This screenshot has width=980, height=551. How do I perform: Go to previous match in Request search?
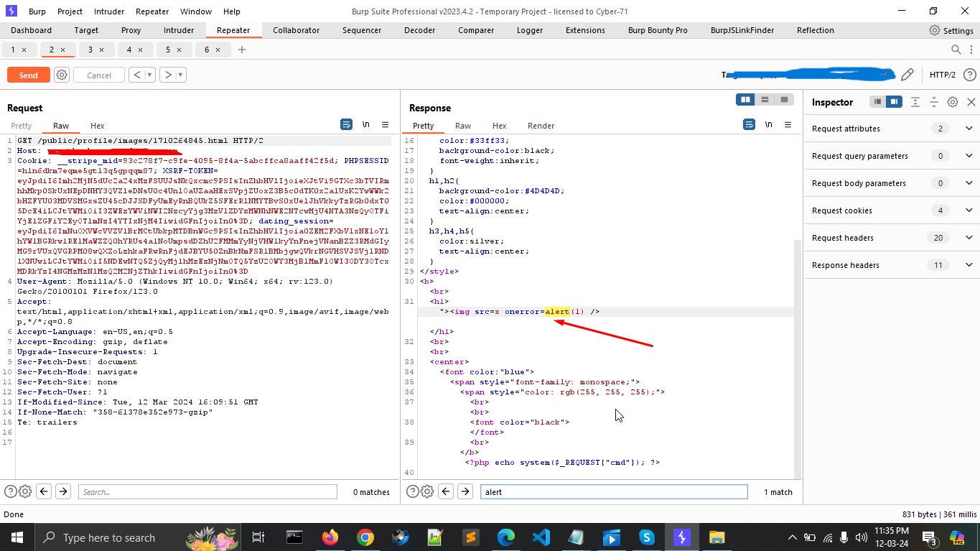44,491
